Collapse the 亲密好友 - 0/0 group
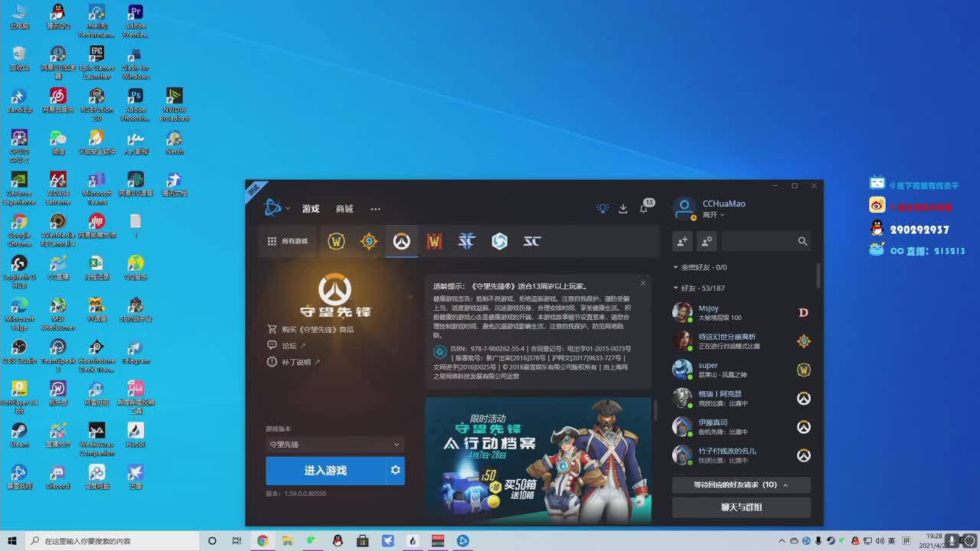 pyautogui.click(x=700, y=267)
